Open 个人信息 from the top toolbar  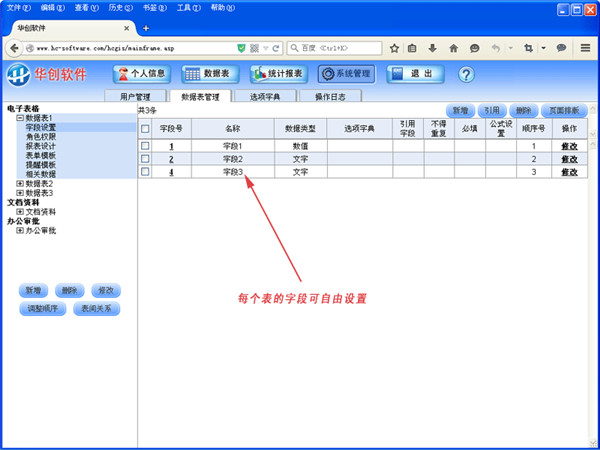click(x=141, y=74)
